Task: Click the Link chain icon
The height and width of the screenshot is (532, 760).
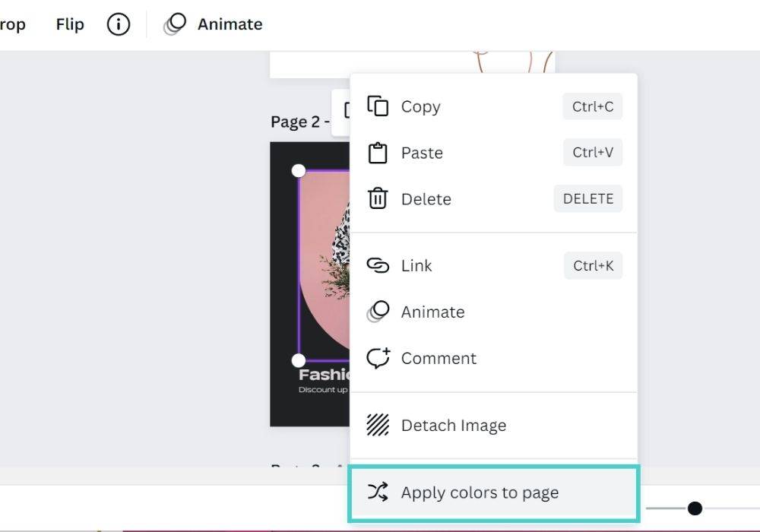Action: (378, 265)
